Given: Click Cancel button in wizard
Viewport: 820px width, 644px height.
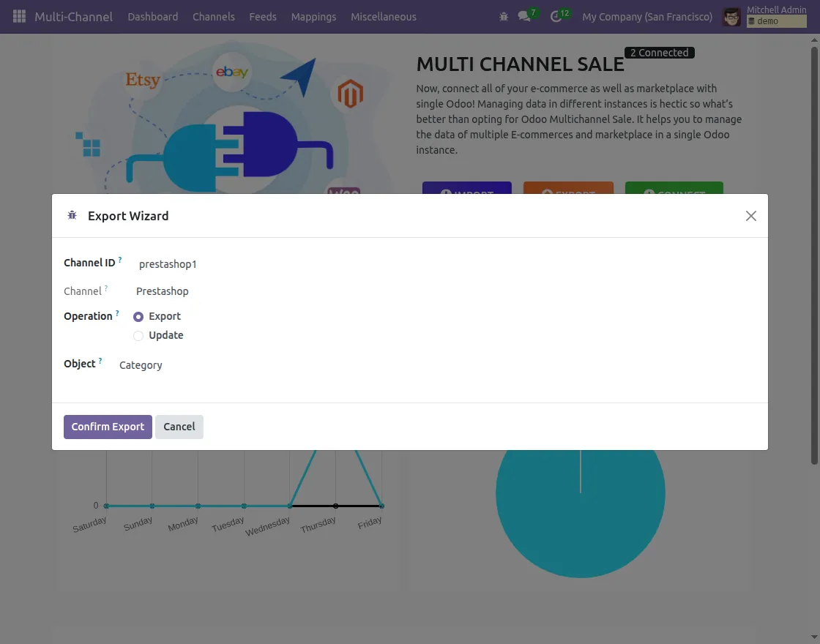Looking at the screenshot, I should [179, 427].
